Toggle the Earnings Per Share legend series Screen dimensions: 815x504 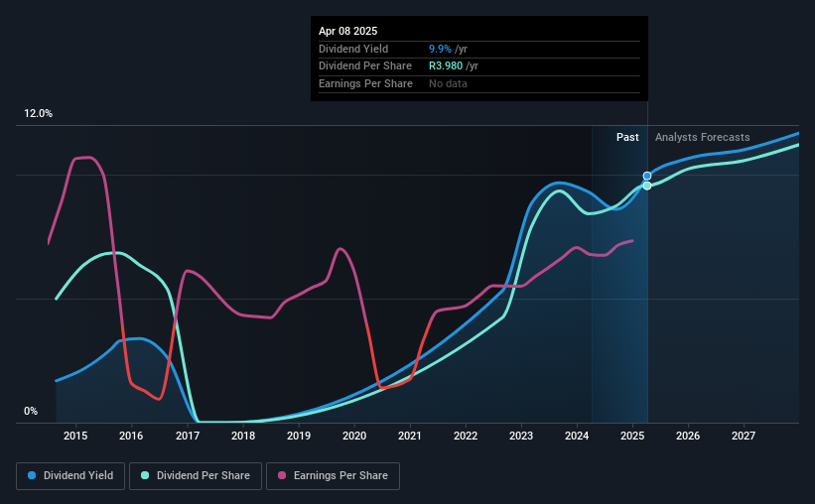(334, 476)
